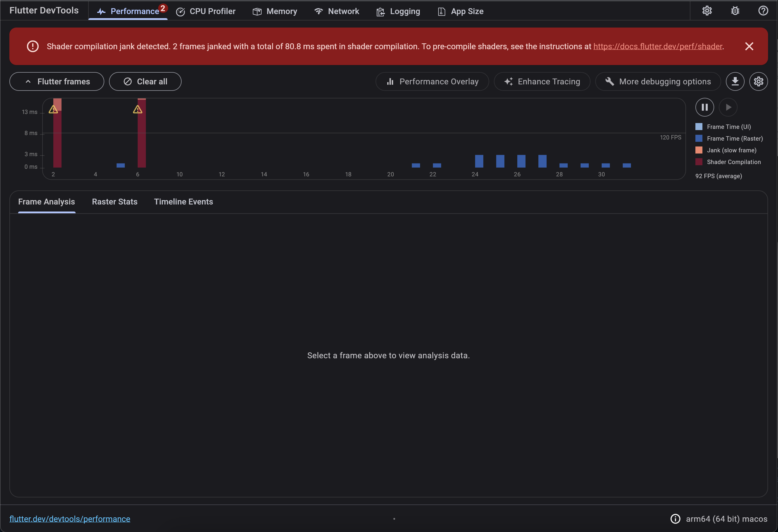Open the Memory tab
This screenshot has height=532, width=778.
point(274,11)
